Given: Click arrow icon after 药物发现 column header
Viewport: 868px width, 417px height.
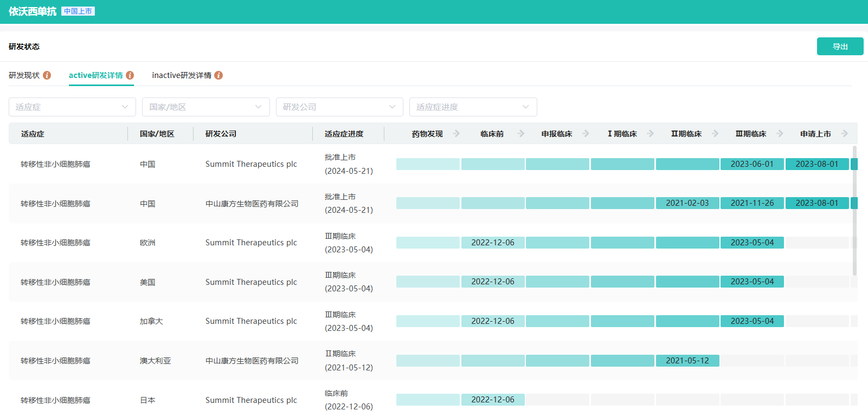Looking at the screenshot, I should 456,134.
